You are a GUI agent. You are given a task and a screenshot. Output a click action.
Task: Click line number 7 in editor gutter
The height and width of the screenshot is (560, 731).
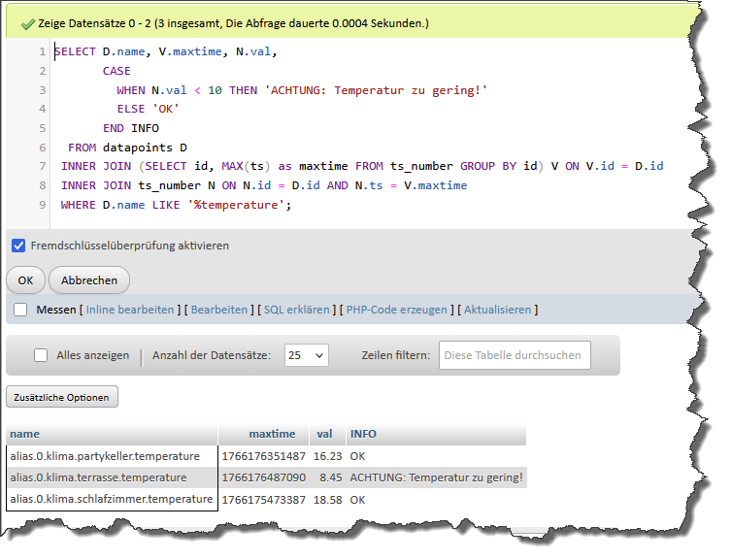(x=43, y=166)
